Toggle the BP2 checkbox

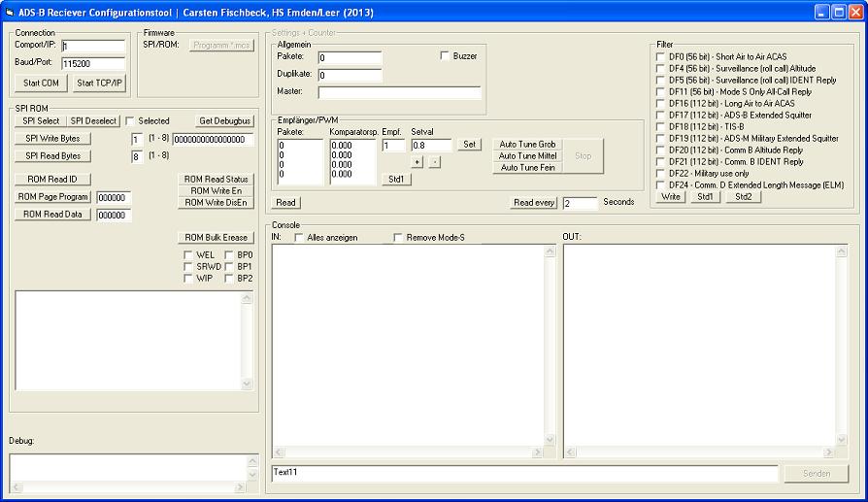229,279
